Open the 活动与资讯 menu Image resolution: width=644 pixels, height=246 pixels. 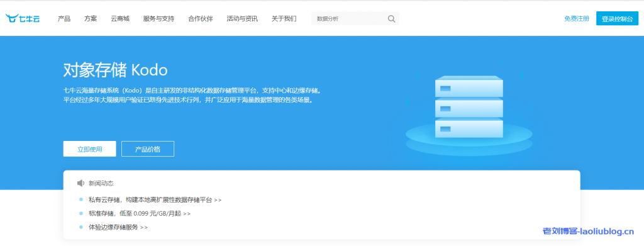pyautogui.click(x=242, y=18)
